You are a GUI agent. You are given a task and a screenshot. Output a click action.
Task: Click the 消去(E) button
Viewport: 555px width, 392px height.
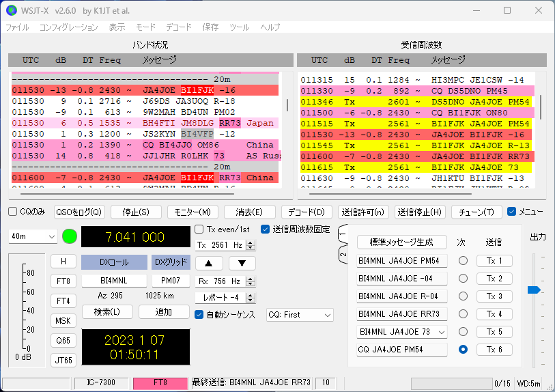[250, 212]
